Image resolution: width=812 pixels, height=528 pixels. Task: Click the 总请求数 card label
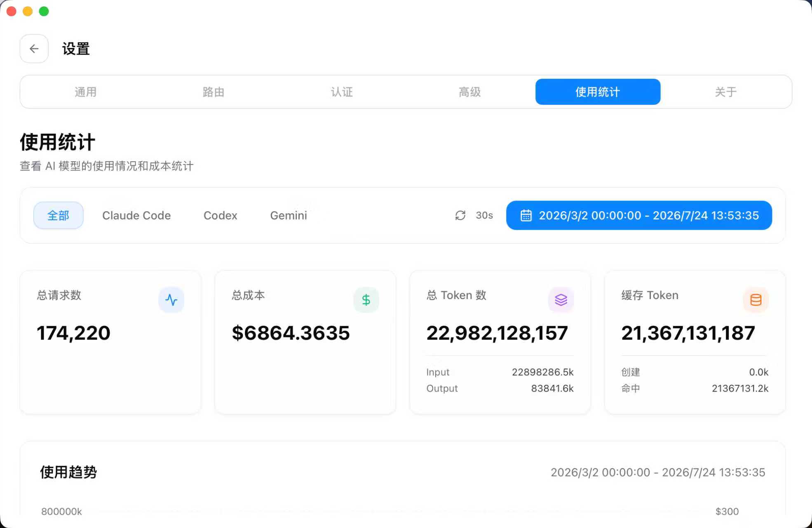[x=59, y=295]
